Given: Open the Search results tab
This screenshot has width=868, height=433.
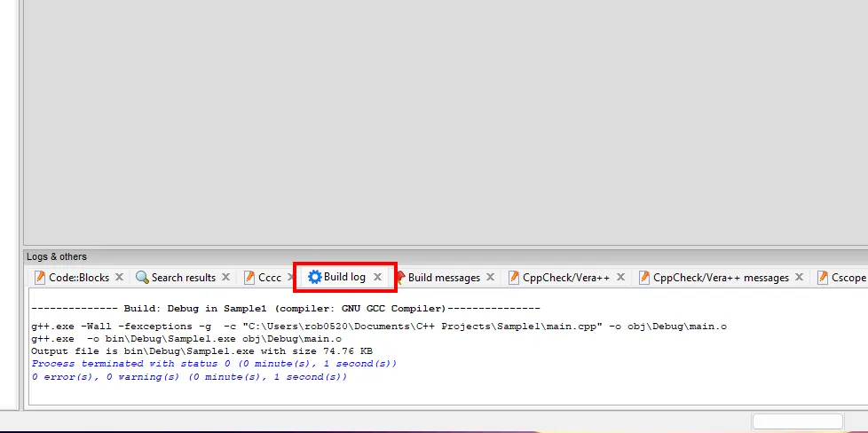Looking at the screenshot, I should coord(183,278).
